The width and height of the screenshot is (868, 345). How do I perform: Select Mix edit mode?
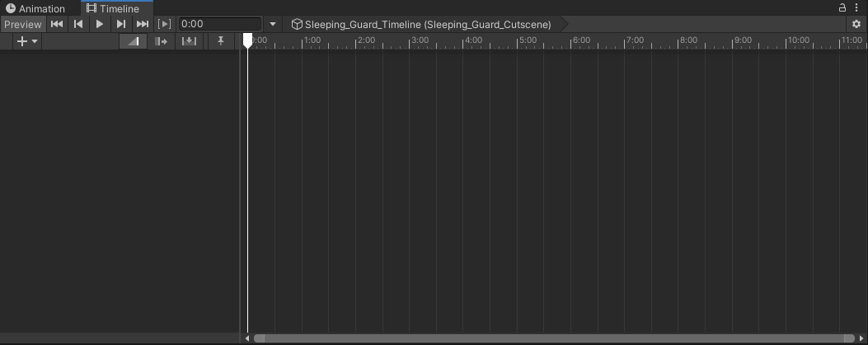133,41
